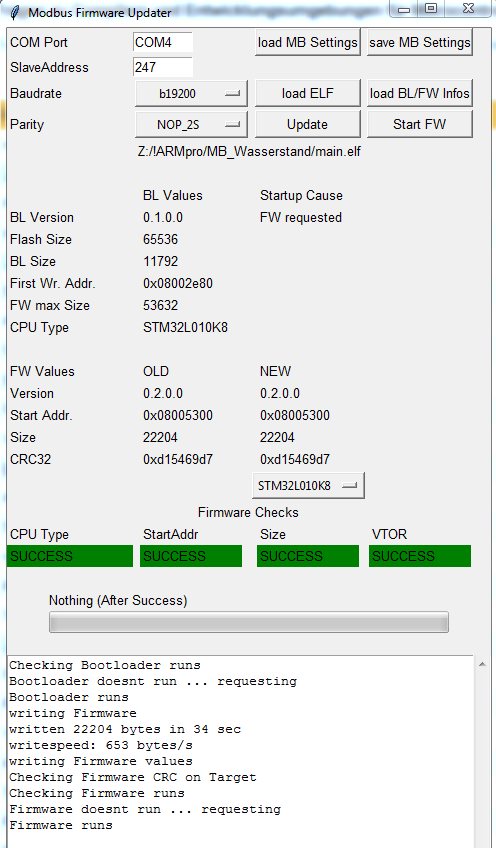Click the firmware update progress bar
The width and height of the screenshot is (496, 848).
point(249,622)
